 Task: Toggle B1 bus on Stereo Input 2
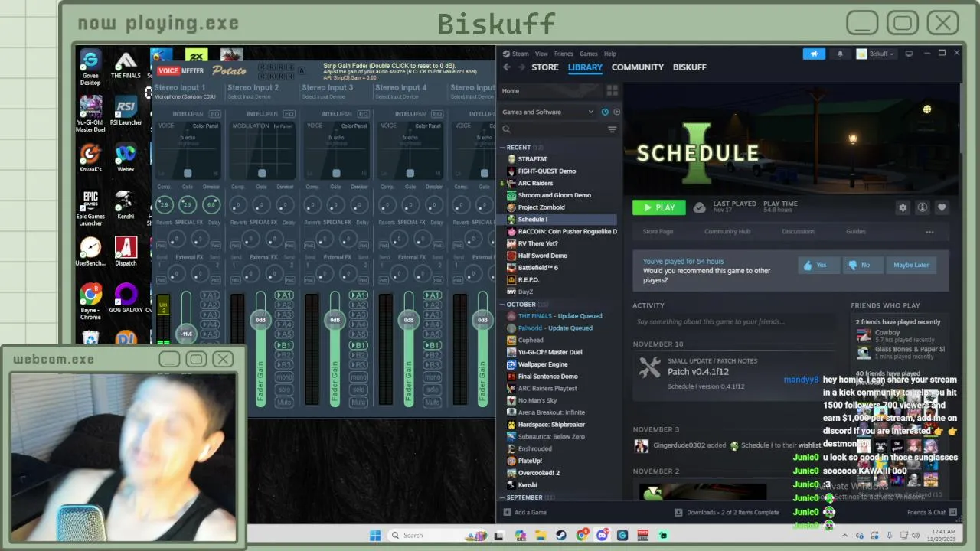(284, 345)
